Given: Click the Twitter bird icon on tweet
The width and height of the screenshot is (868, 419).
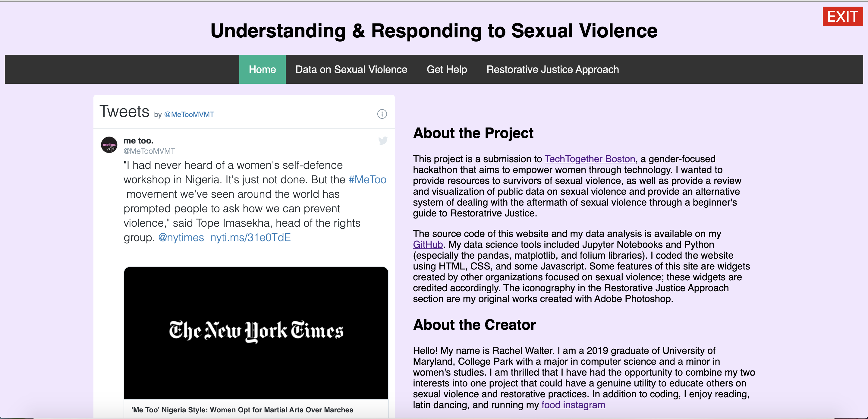Looking at the screenshot, I should (383, 140).
